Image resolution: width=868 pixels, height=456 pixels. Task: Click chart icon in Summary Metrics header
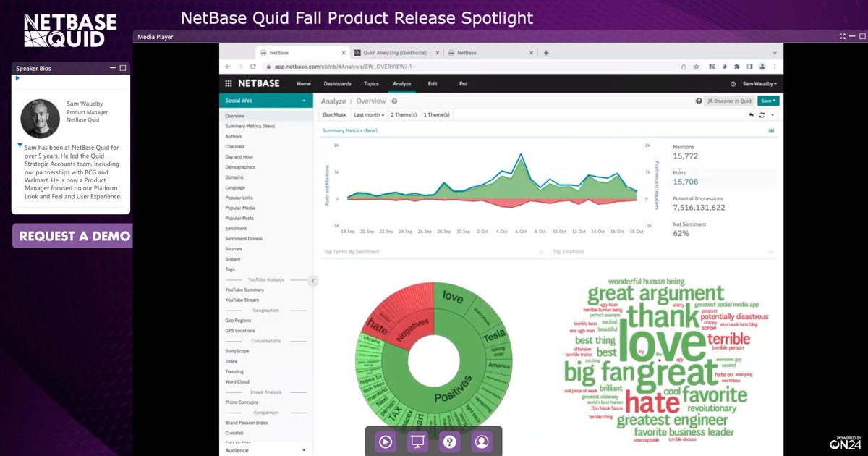pos(771,131)
